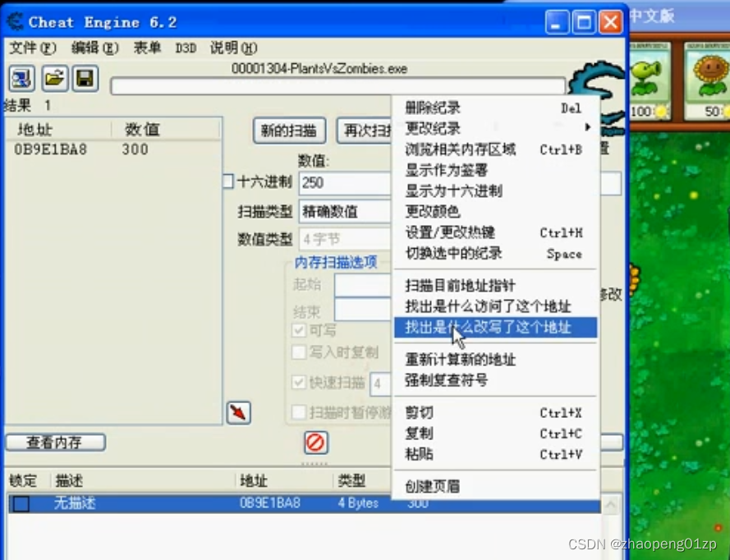
Task: Toggle the 写入时复制 checkbox
Action: pos(298,352)
